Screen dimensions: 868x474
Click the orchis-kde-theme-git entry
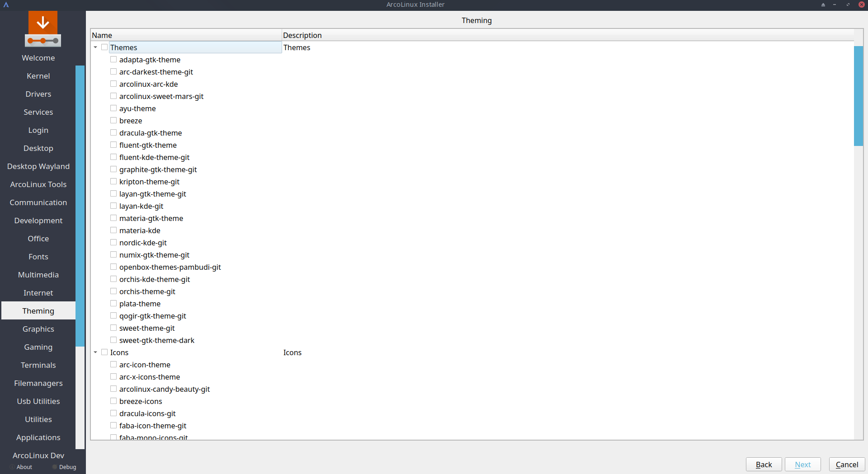[x=155, y=279]
